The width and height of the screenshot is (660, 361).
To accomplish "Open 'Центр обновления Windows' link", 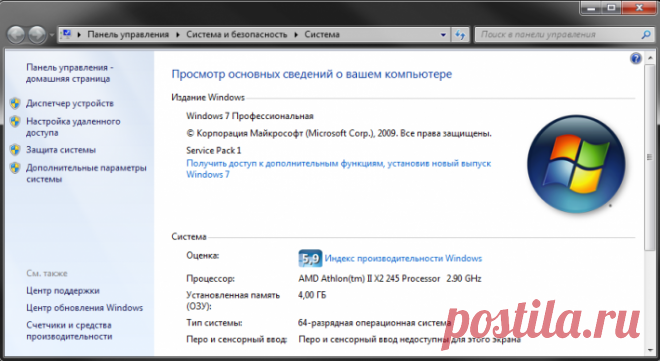I will point(85,308).
